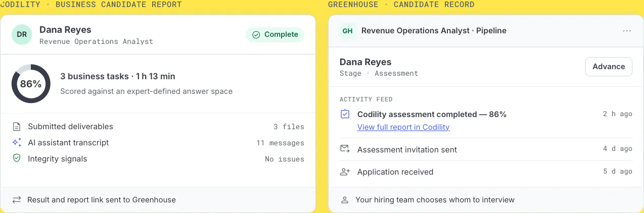Click the sync arrows icon beside Result sent
This screenshot has height=213, width=644.
[17, 200]
